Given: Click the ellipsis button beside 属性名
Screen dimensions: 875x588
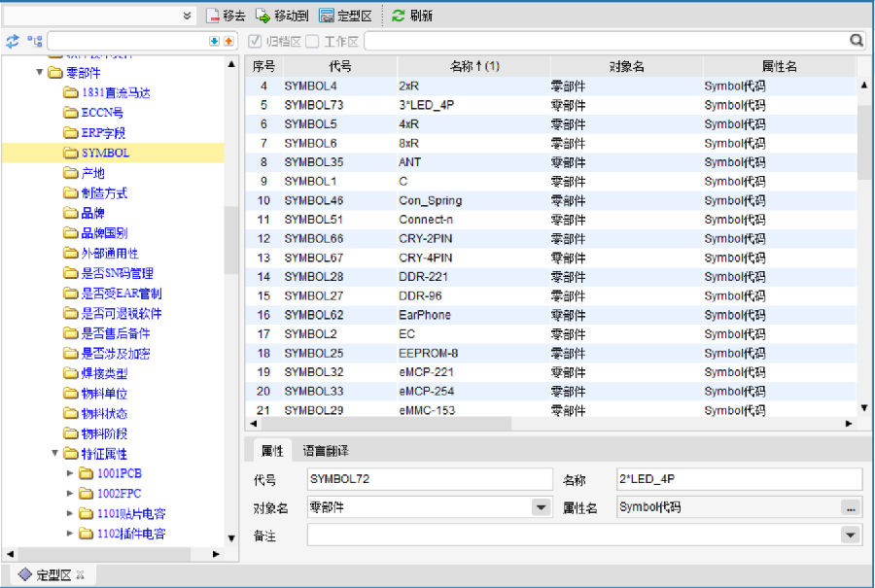Looking at the screenshot, I should point(851,507).
